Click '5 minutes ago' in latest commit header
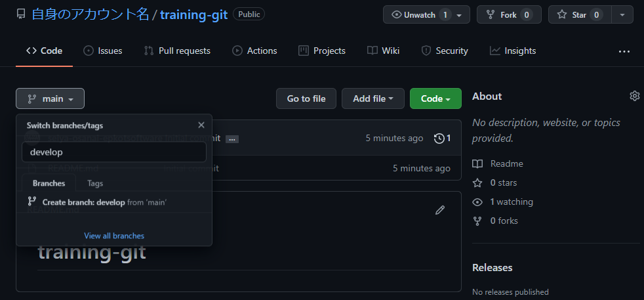This screenshot has width=644, height=300. [394, 138]
